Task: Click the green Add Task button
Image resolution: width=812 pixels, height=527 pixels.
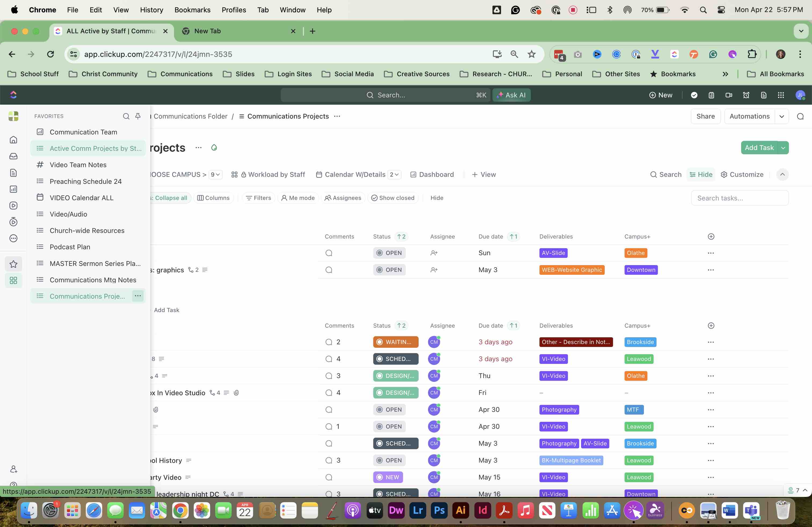Action: coord(759,148)
